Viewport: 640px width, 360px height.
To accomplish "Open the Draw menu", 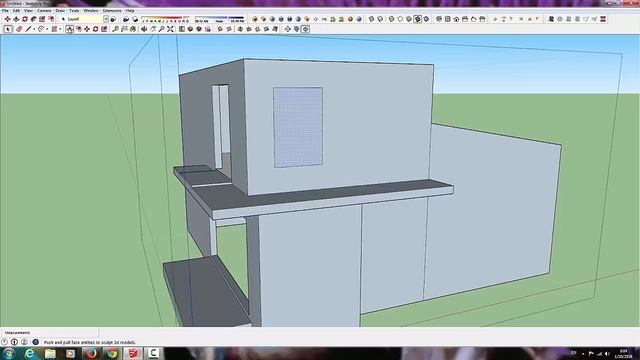I will (60, 11).
